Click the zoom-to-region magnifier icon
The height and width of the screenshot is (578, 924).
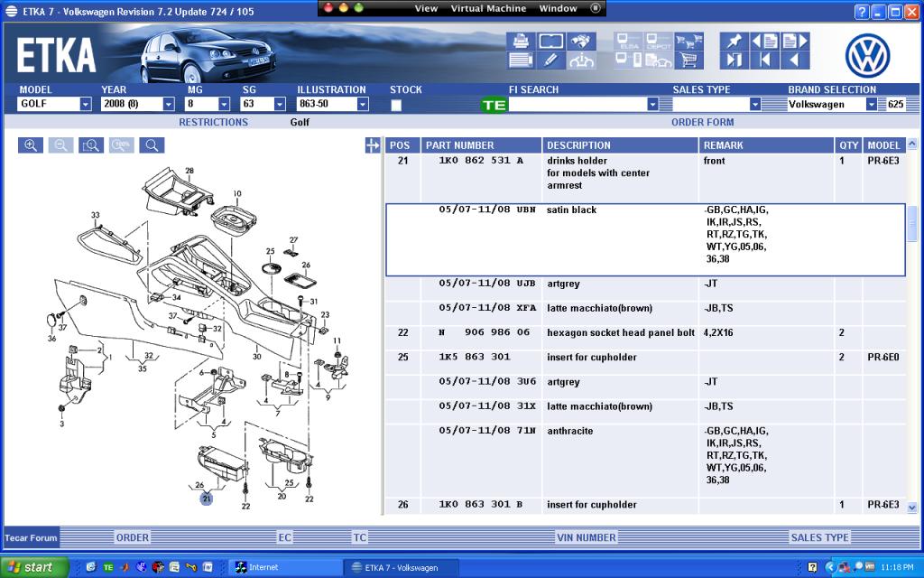tap(90, 145)
